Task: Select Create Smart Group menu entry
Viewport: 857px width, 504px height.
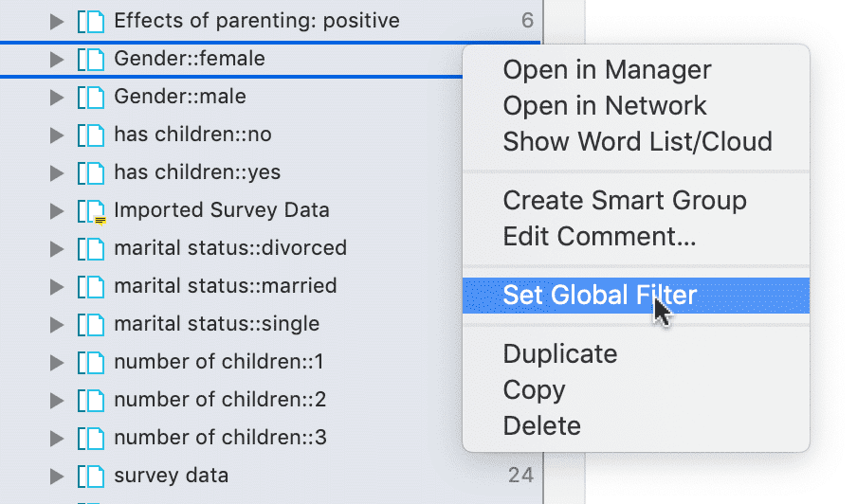Action: (636, 200)
